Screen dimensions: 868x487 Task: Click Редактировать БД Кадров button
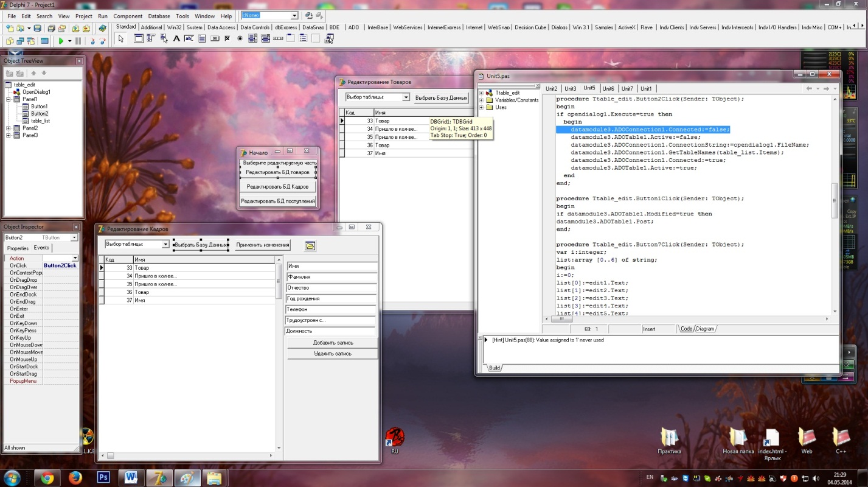coord(277,187)
